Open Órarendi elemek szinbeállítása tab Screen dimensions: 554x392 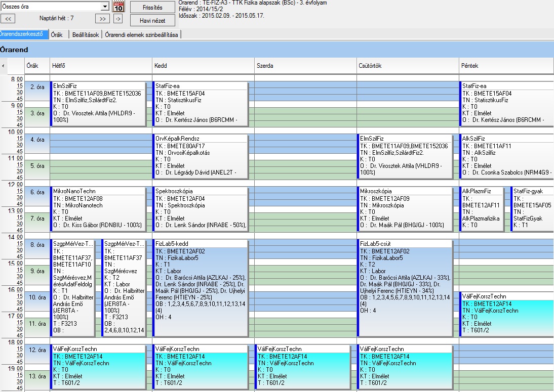click(142, 34)
